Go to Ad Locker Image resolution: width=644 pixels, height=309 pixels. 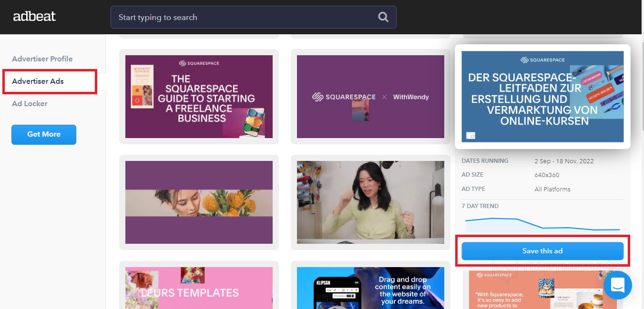pyautogui.click(x=30, y=104)
